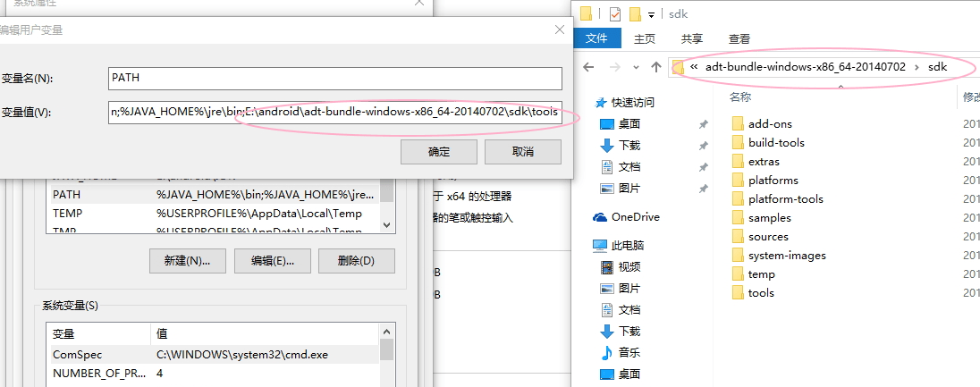980x387 pixels.
Task: Click the 快速访问 quick access star item
Action: [x=632, y=103]
